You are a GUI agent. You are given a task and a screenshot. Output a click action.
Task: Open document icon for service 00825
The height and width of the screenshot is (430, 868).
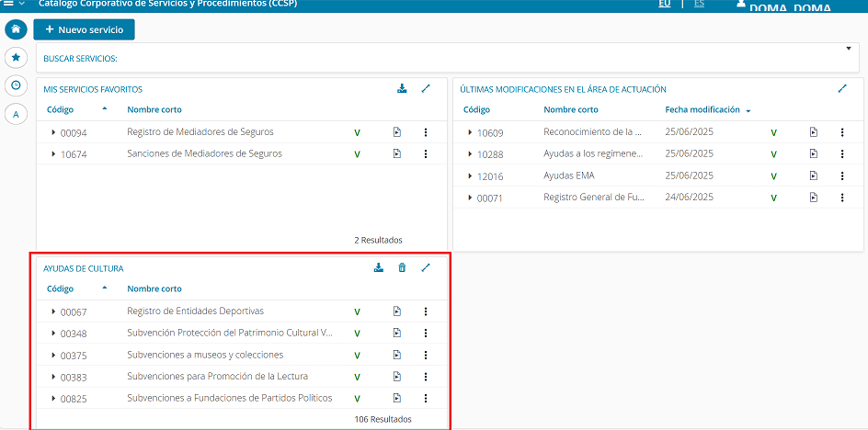(x=397, y=398)
